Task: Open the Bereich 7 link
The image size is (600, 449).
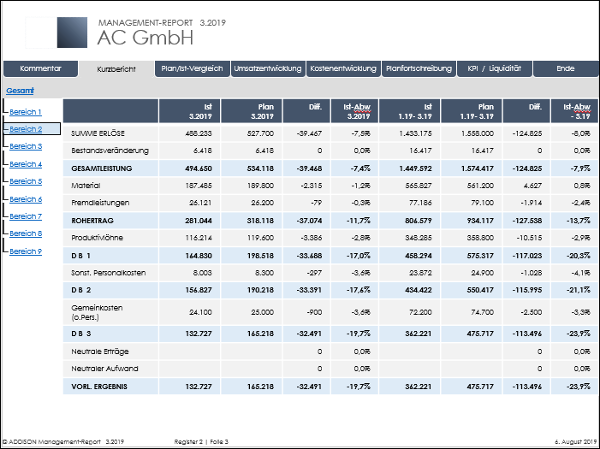Action: pyautogui.click(x=26, y=216)
